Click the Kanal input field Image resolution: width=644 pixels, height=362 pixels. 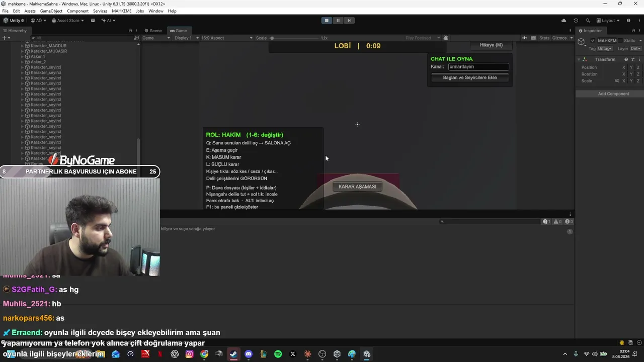(x=478, y=67)
